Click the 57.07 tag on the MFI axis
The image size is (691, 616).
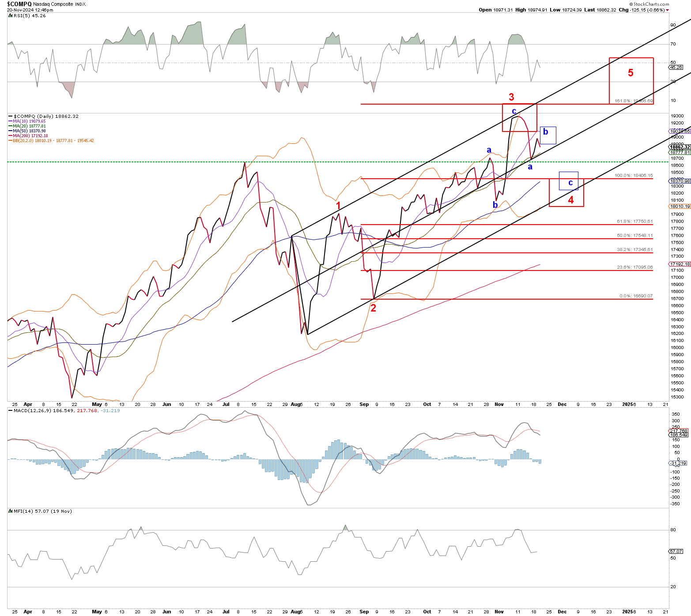click(676, 551)
